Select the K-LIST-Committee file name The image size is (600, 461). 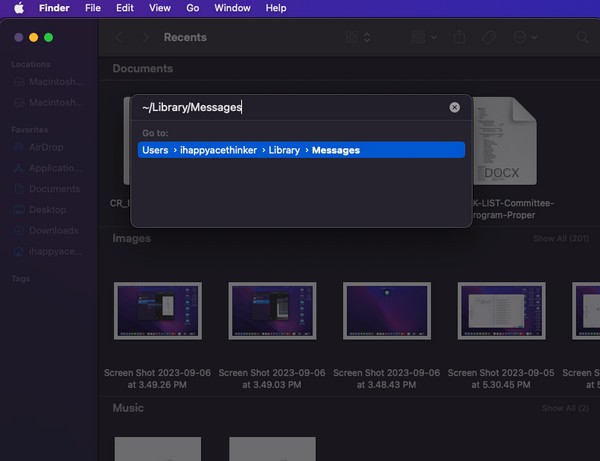tap(513, 209)
